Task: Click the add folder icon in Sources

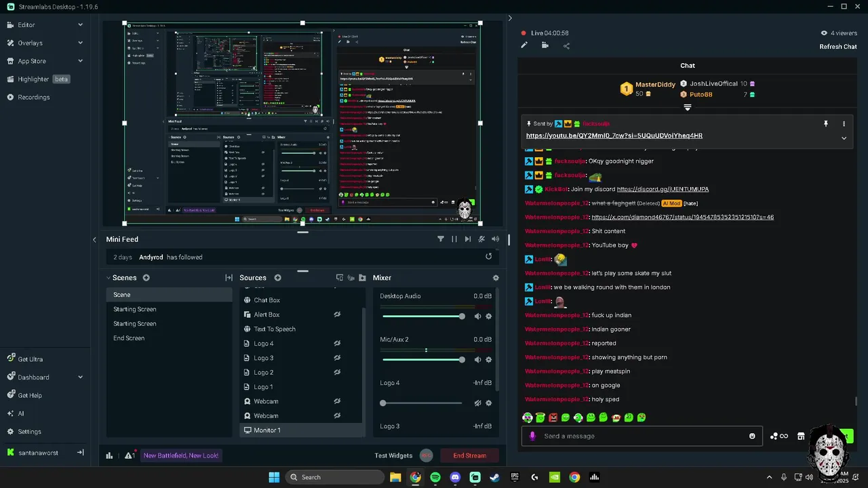Action: pos(362,278)
